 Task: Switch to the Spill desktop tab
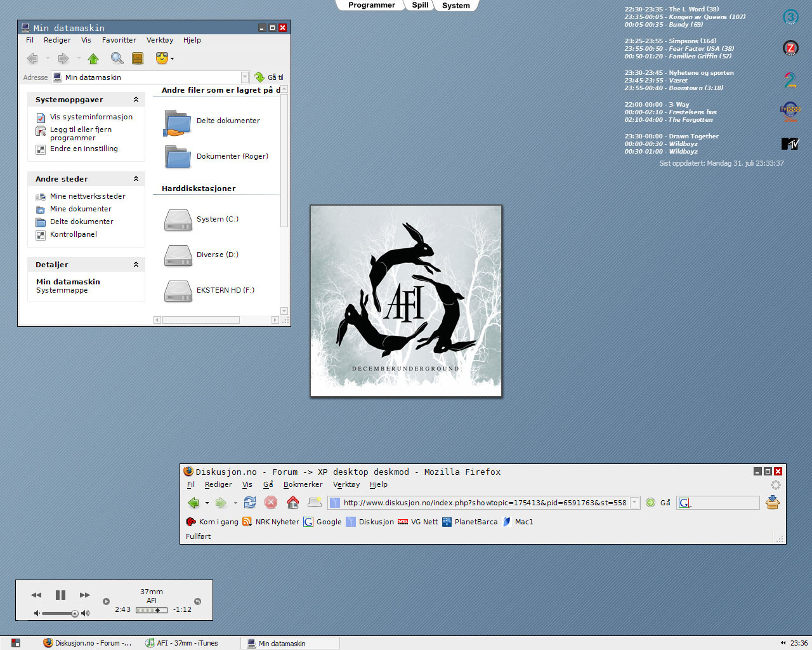[x=420, y=5]
